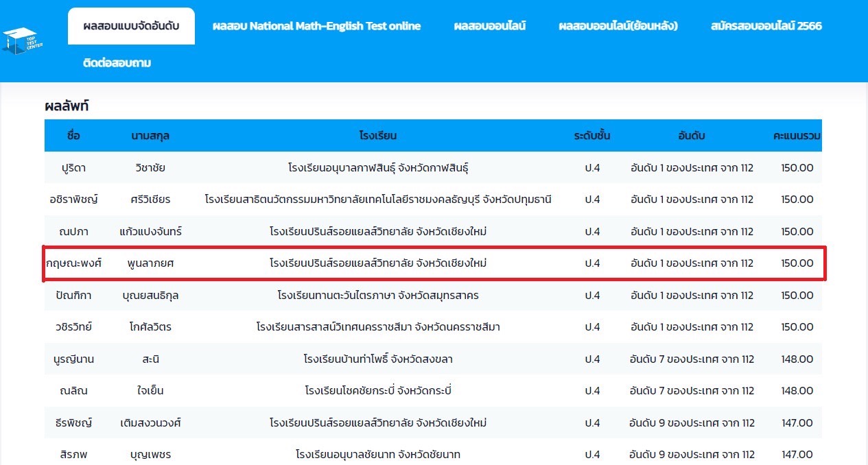Select the surname วิชาชัย

pos(150,167)
